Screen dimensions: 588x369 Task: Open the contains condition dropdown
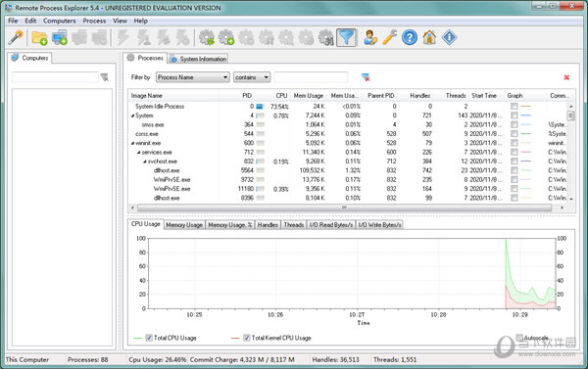point(252,77)
